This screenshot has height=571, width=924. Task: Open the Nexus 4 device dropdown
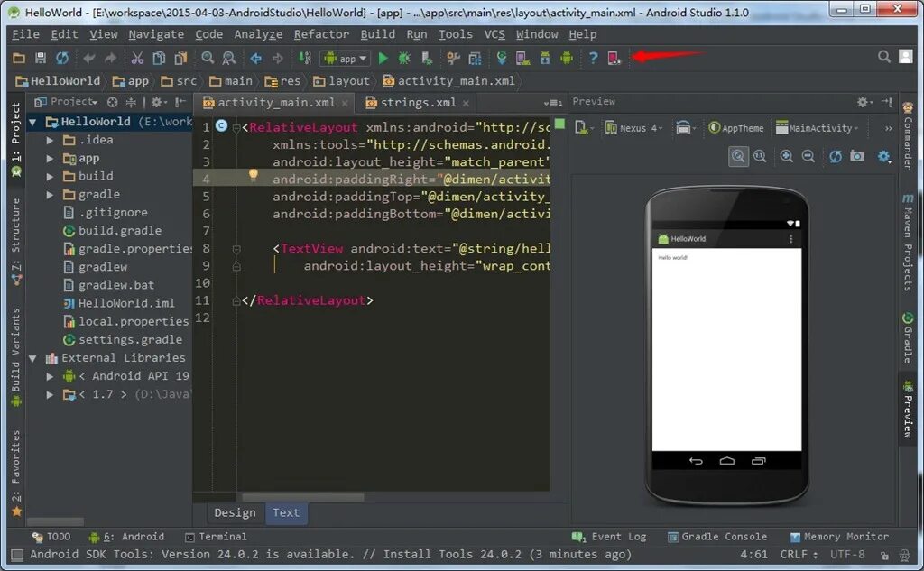click(634, 128)
